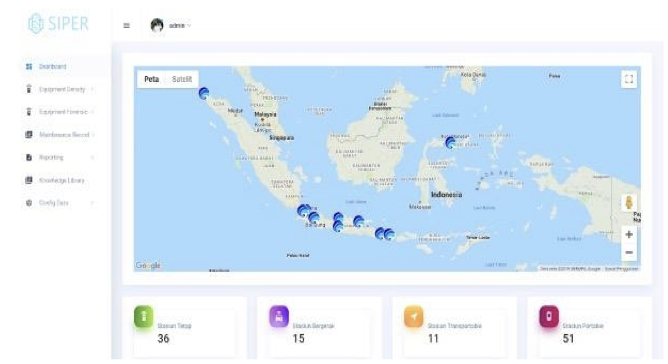Screen dimensions: 668x364
Task: Click the Stasiun Tetap count 36
Action: 164,338
